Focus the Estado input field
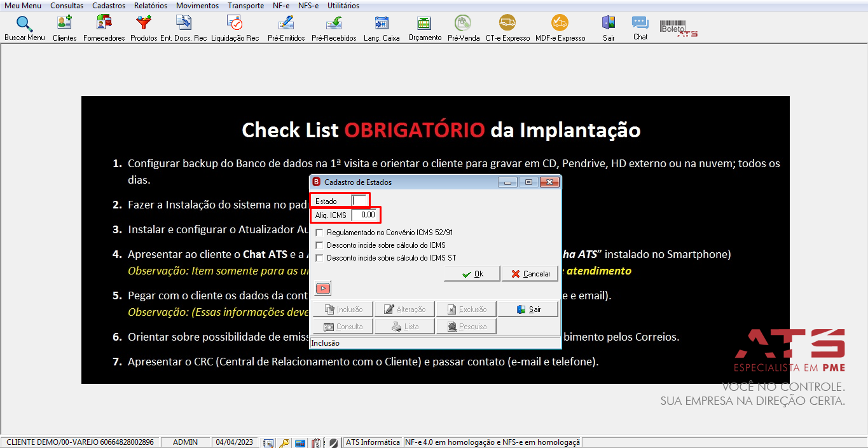The image size is (868, 448). coord(360,201)
